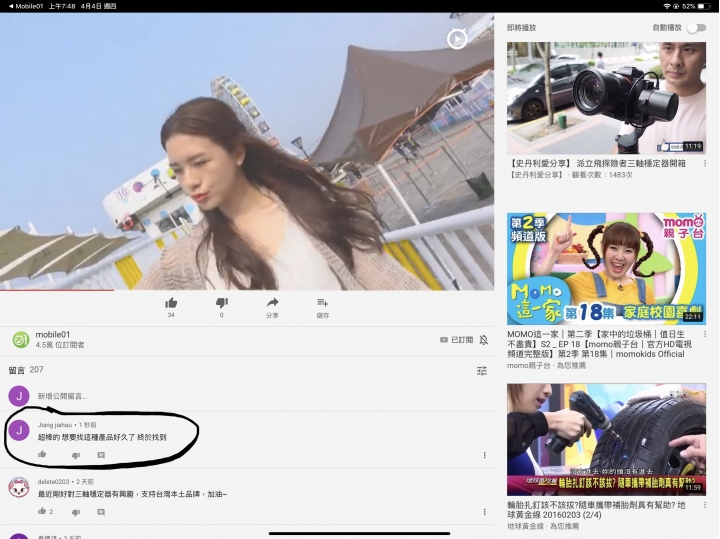Dislike the Jiang jiahau comment
The image size is (720, 539).
point(76,455)
